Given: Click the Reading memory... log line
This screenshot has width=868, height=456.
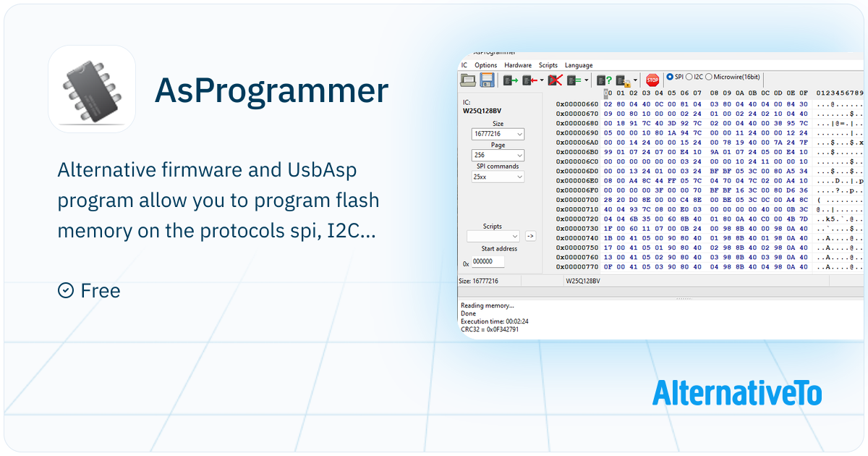Looking at the screenshot, I should 488,305.
